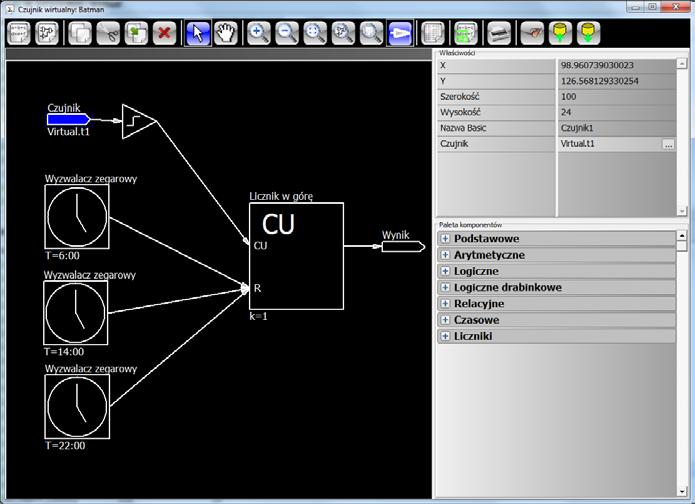Image resolution: width=695 pixels, height=504 pixels.
Task: Edit the X value 98.960739030023
Action: 616,66
